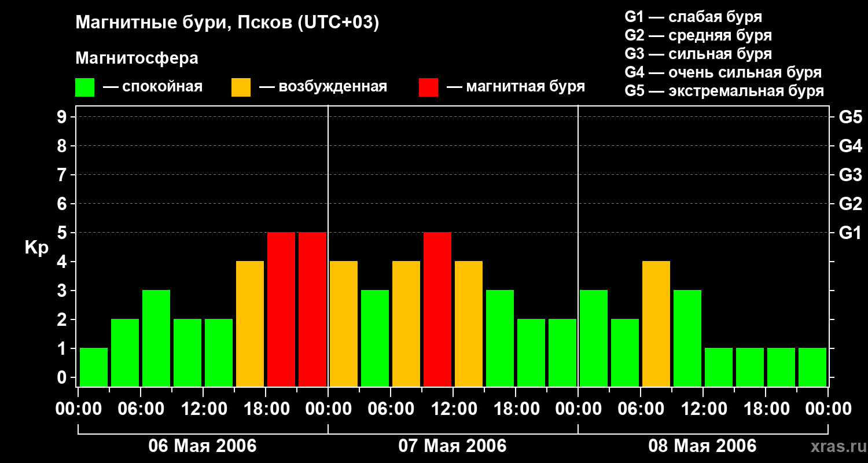Select the '— возбужденная' legend label
This screenshot has height=463, width=868.
pos(323,87)
